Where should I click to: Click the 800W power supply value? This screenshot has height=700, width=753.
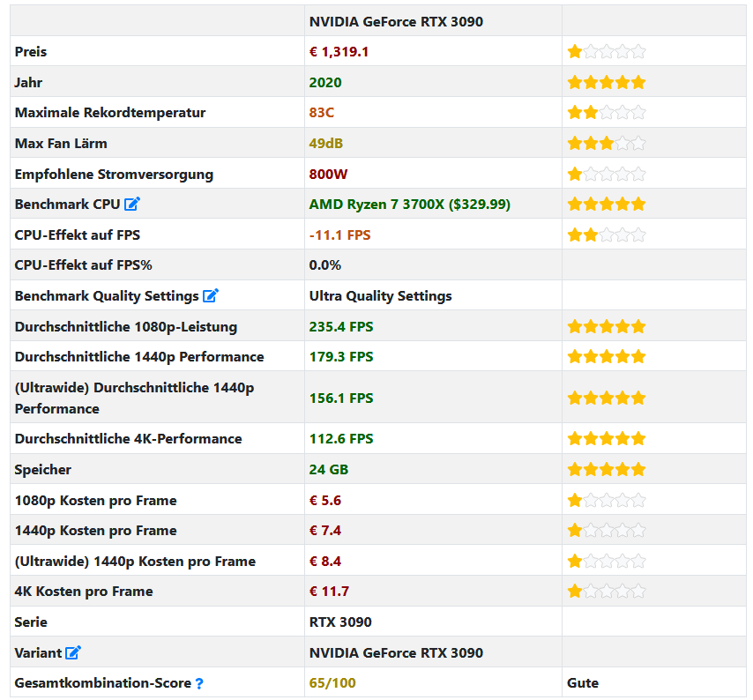click(x=329, y=174)
